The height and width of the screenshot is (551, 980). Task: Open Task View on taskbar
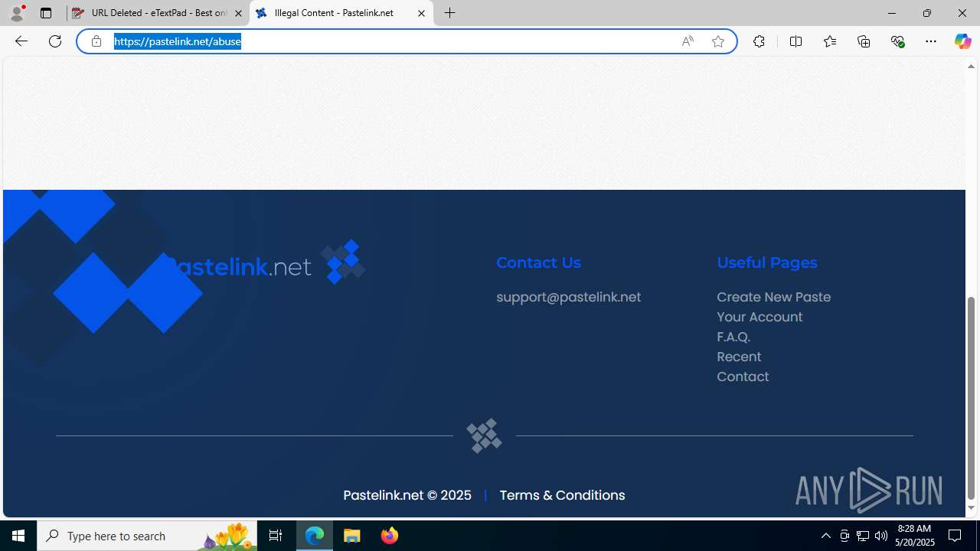coord(276,536)
